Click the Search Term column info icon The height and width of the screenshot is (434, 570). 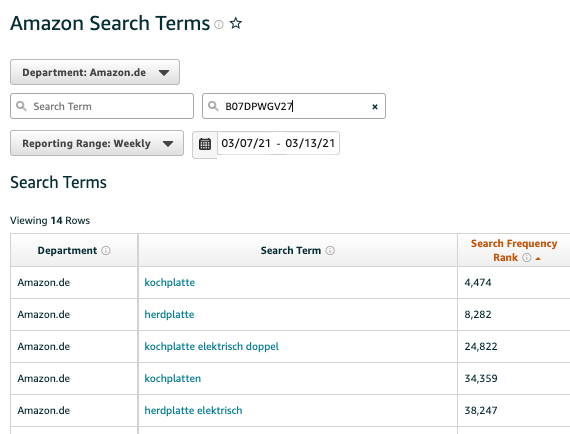click(x=330, y=250)
